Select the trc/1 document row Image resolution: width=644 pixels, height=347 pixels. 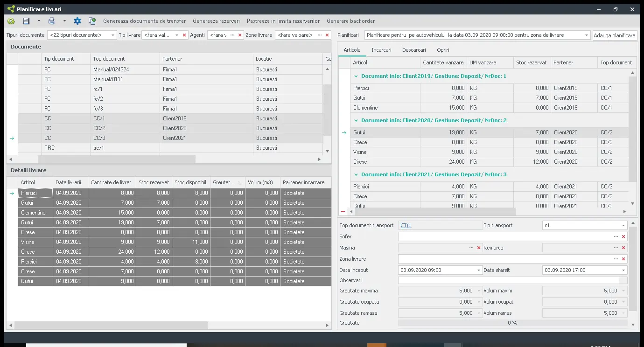click(170, 148)
